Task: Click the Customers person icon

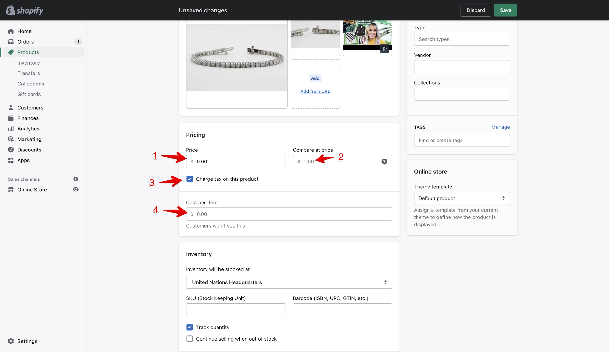Action: point(11,108)
